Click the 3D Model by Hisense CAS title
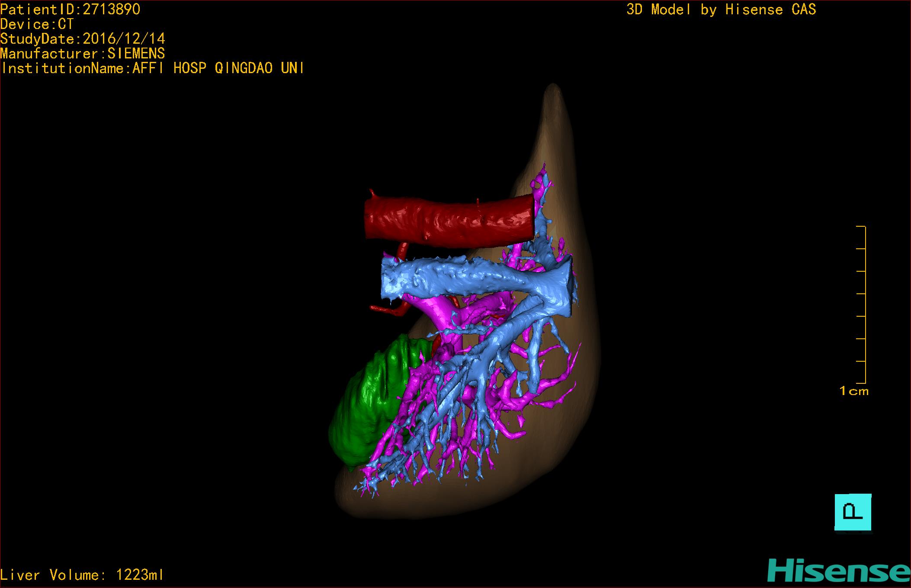Screen dimensions: 911x588 (721, 10)
